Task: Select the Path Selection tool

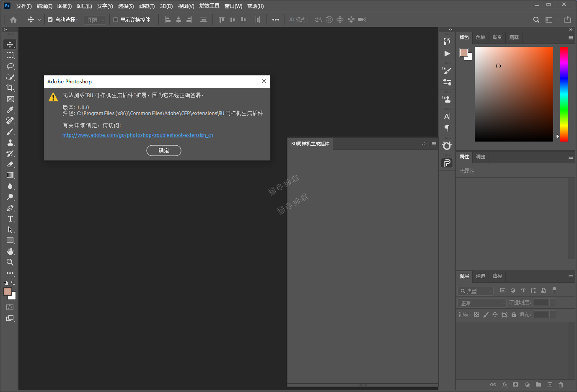Action: coord(10,230)
